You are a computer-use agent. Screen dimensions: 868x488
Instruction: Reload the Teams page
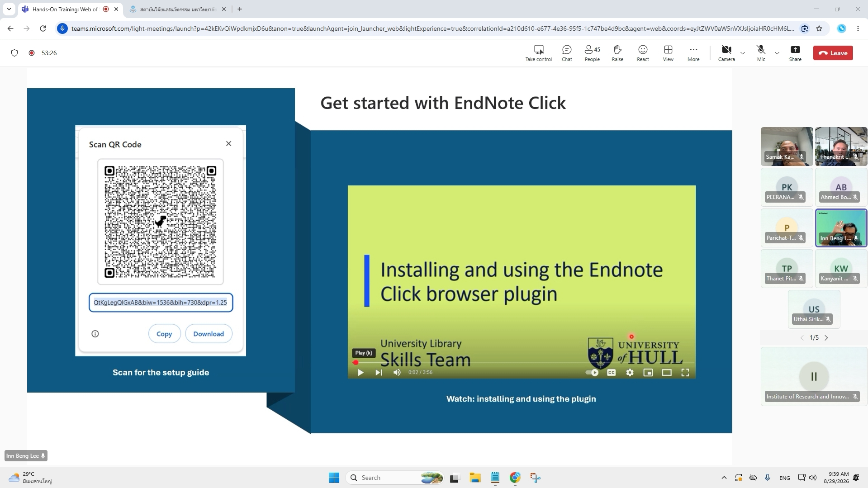click(x=43, y=28)
